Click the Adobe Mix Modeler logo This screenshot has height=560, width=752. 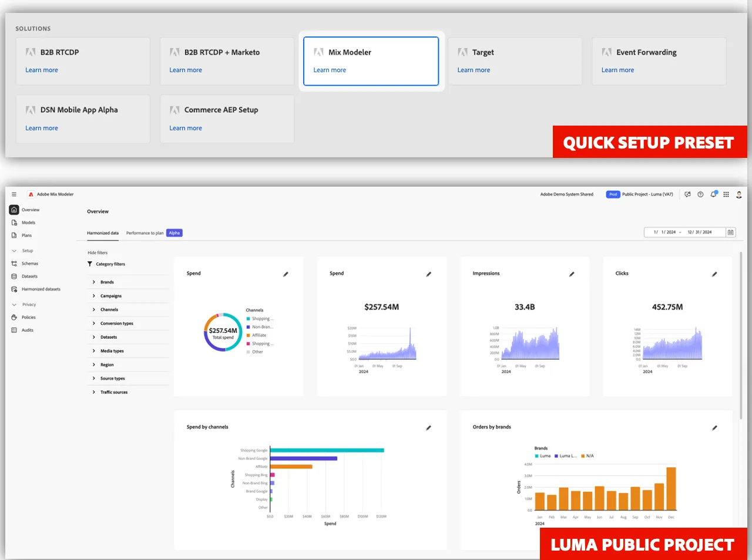coord(31,194)
